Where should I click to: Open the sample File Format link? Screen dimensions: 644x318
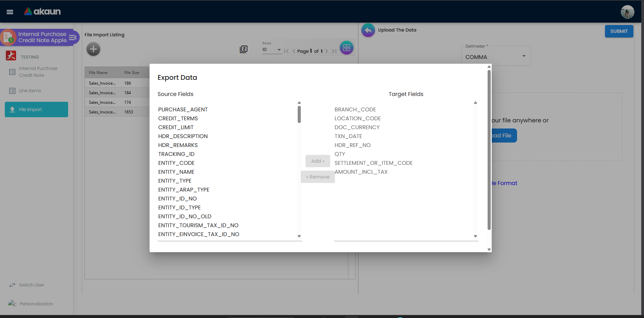[x=504, y=183]
